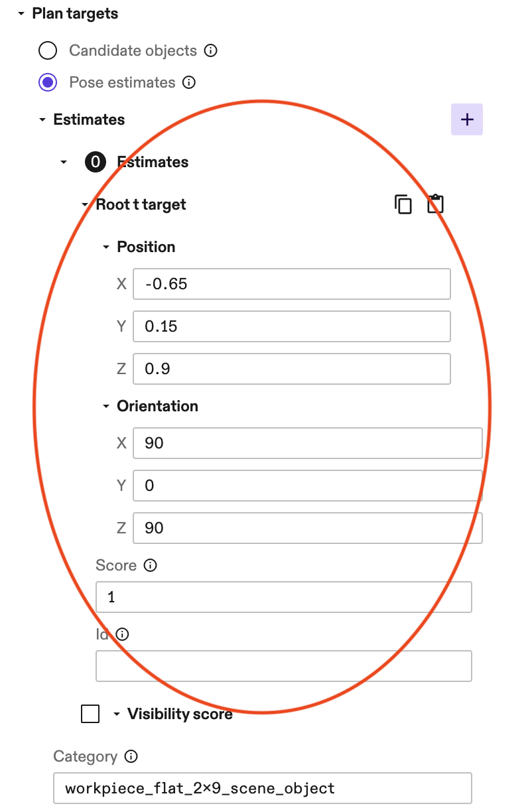Open the Id info tooltip
532x812 pixels.
(x=122, y=634)
